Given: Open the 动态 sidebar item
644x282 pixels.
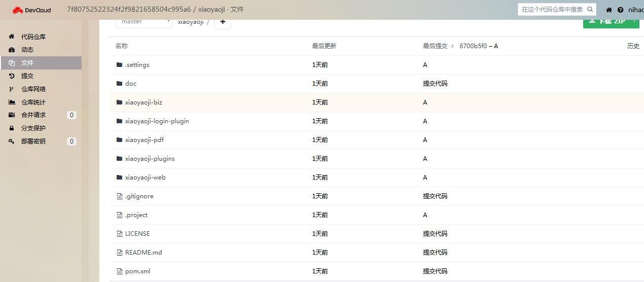Looking at the screenshot, I should 41,50.
